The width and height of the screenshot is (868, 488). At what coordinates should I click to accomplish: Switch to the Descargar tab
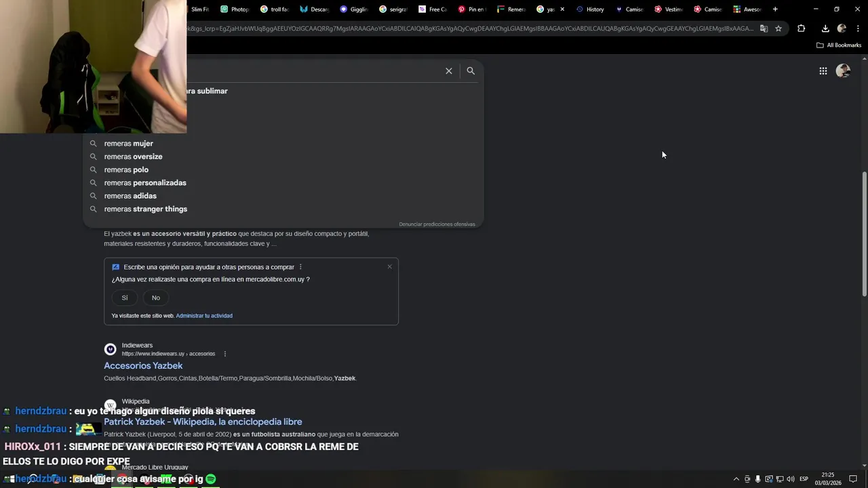314,9
